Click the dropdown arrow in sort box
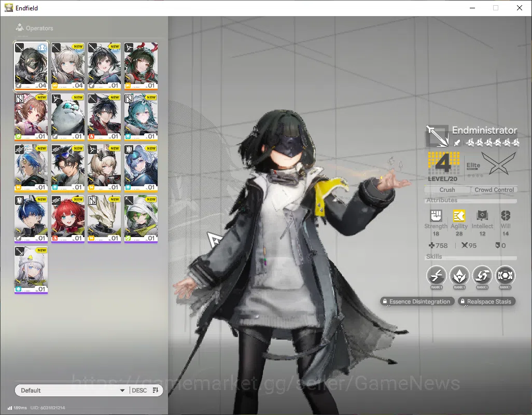Image resolution: width=532 pixels, height=415 pixels. click(122, 391)
